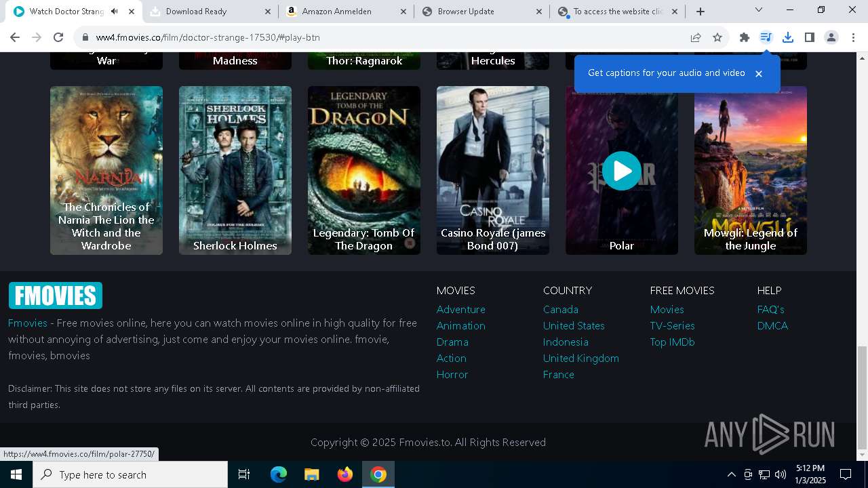Open the Animation movies link
Screen dimensions: 868x488
[x=461, y=326]
